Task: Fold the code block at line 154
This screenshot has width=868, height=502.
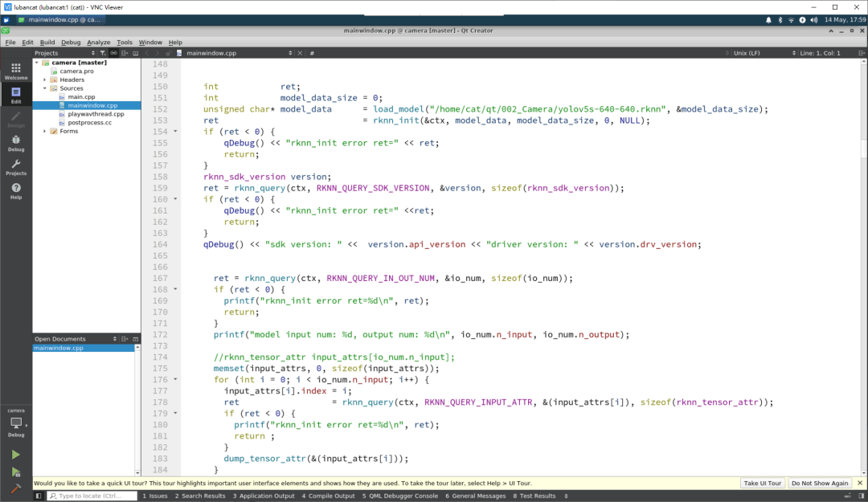Action: click(x=175, y=131)
